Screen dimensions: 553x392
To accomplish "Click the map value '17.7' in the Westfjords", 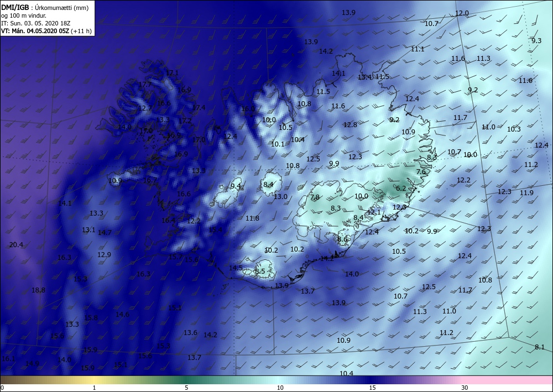I will [x=145, y=85].
